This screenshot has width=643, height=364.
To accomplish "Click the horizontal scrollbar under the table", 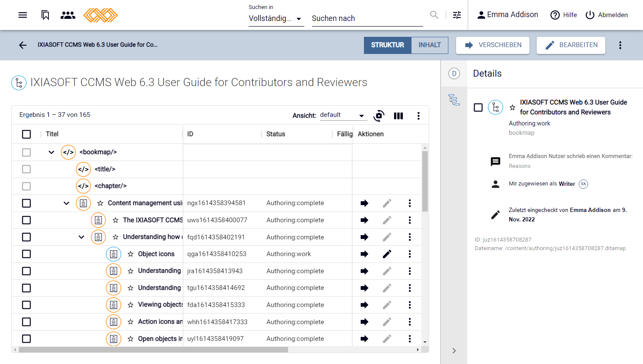I will (x=153, y=350).
